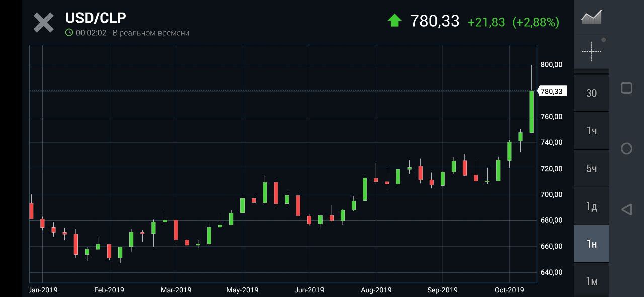
Task: Activate the crosshair cursor tool
Action: tap(591, 51)
